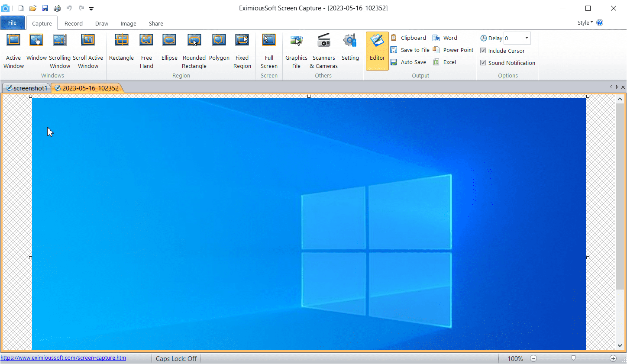Click the Open folder icon in quick access toolbar
This screenshot has height=364, width=627.
[33, 8]
